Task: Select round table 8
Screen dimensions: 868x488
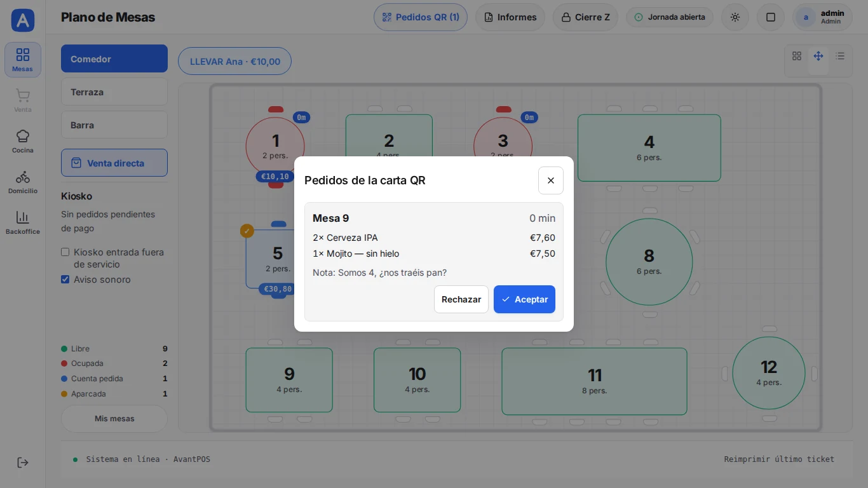Action: (x=649, y=262)
